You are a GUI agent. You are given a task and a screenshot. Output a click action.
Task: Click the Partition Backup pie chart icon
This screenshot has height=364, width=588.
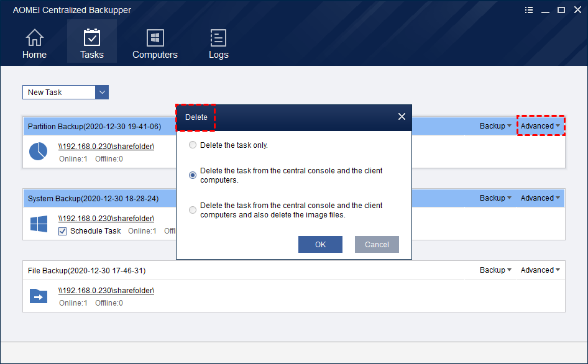click(39, 151)
